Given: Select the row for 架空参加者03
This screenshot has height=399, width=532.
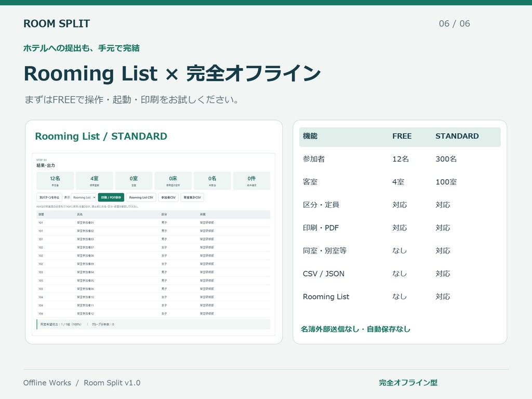Looking at the screenshot, I should (153, 239).
